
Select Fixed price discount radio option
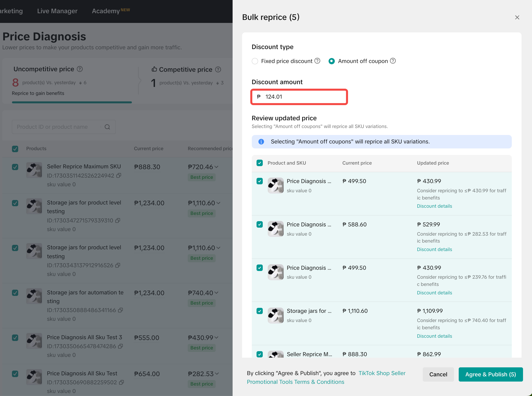click(x=255, y=61)
